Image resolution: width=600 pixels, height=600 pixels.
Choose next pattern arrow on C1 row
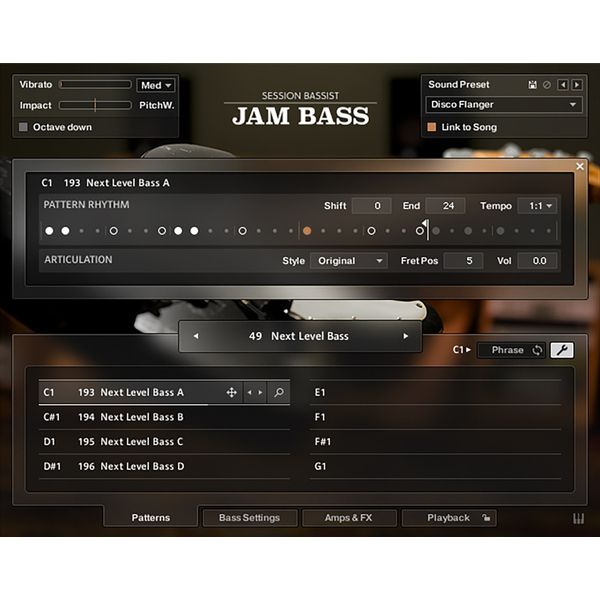[x=260, y=392]
